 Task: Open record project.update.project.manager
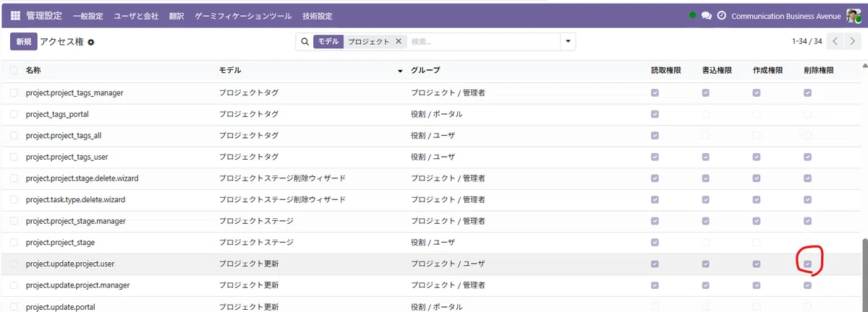[77, 285]
